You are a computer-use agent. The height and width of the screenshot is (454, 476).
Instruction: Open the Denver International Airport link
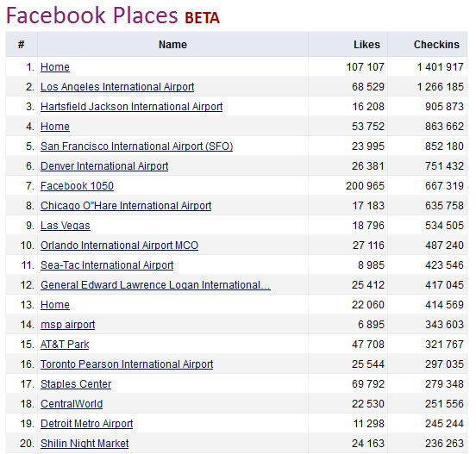click(x=104, y=166)
